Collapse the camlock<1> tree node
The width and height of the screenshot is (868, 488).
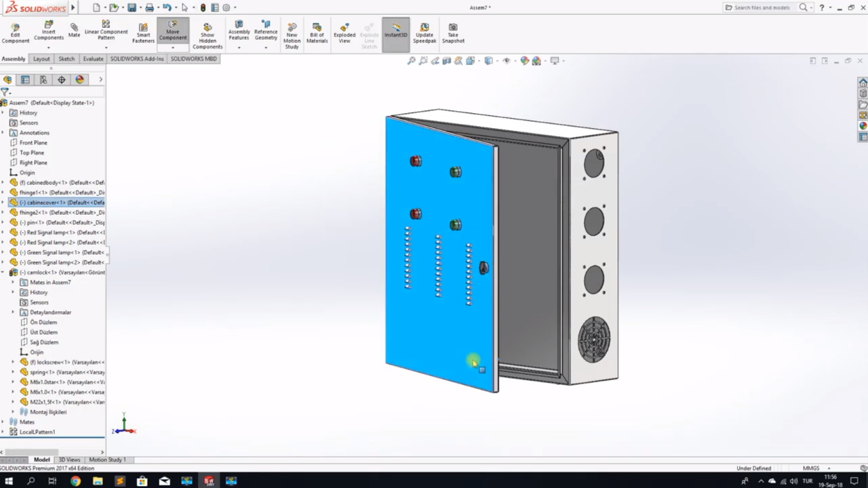coord(3,272)
